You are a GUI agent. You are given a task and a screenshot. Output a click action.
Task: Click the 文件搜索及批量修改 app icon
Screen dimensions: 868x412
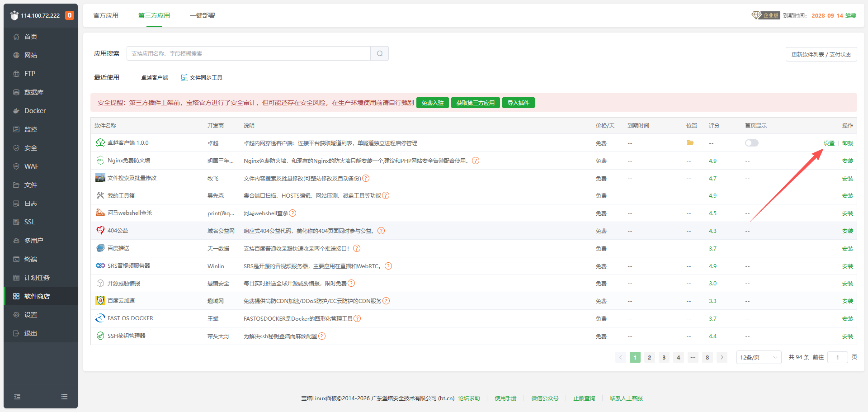(x=100, y=178)
